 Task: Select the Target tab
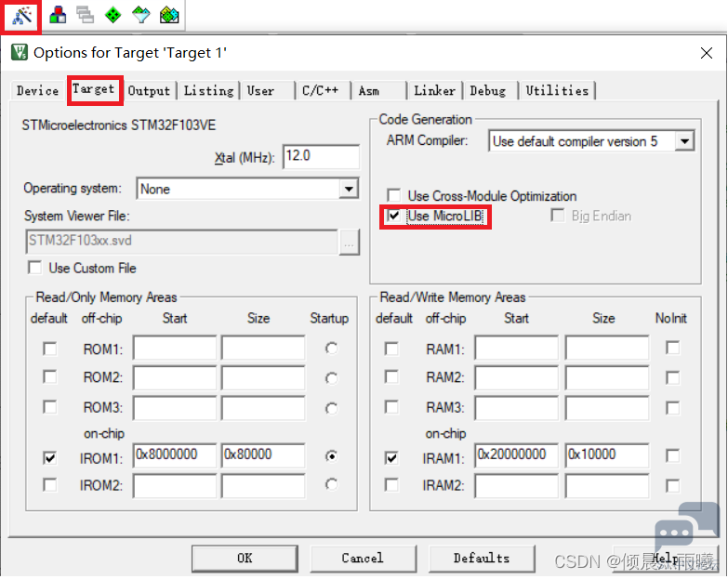pyautogui.click(x=94, y=89)
